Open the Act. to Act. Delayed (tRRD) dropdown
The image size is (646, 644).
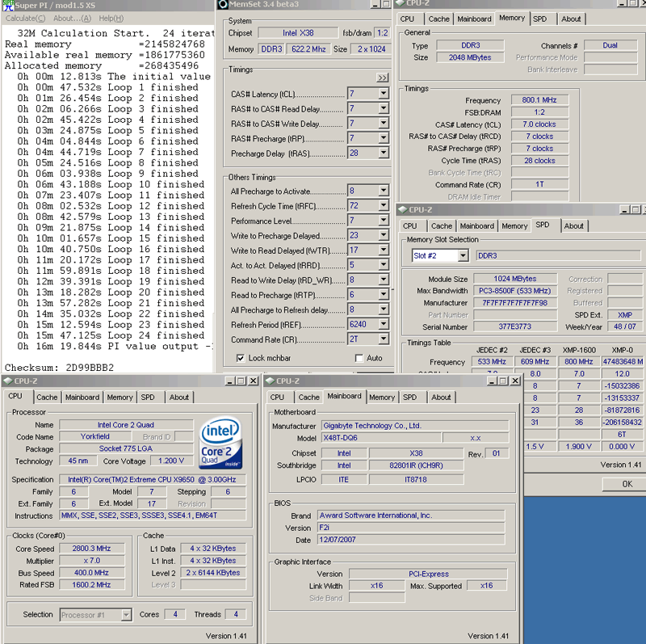(384, 265)
